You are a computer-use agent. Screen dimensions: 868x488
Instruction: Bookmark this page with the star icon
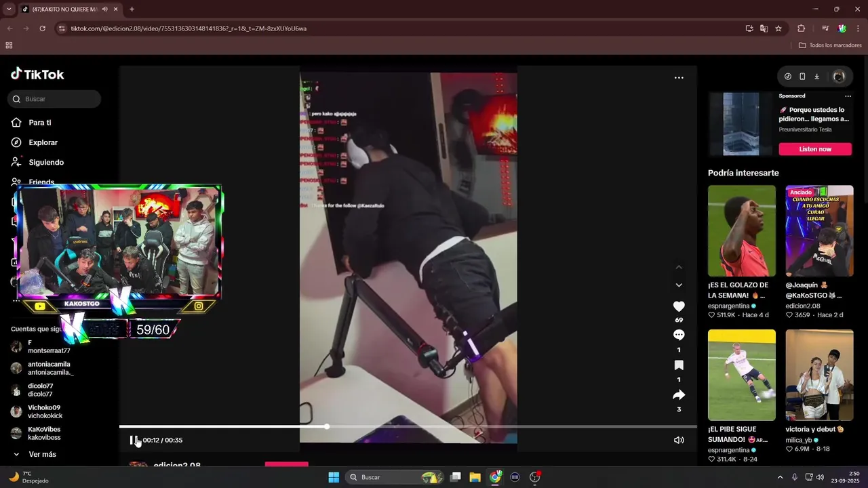tap(778, 28)
